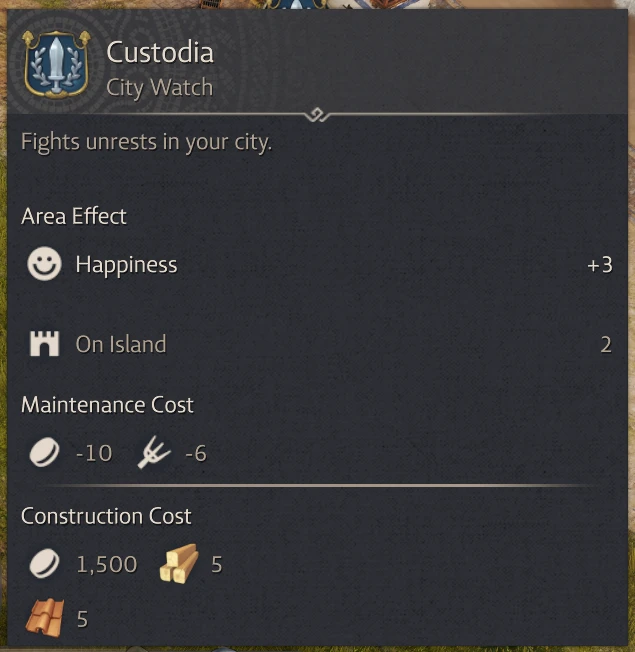Viewport: 635px width, 652px height.
Task: Click the On Island label
Action: (x=121, y=345)
